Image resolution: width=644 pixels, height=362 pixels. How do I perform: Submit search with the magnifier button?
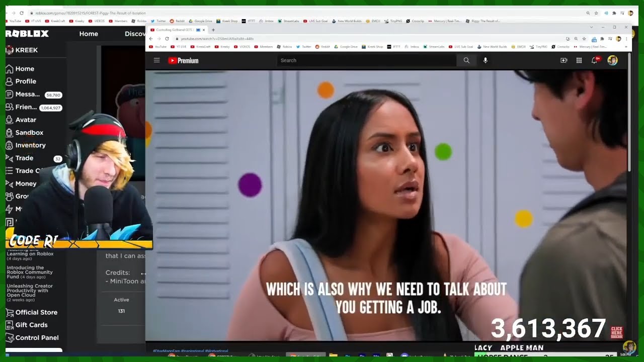click(466, 60)
